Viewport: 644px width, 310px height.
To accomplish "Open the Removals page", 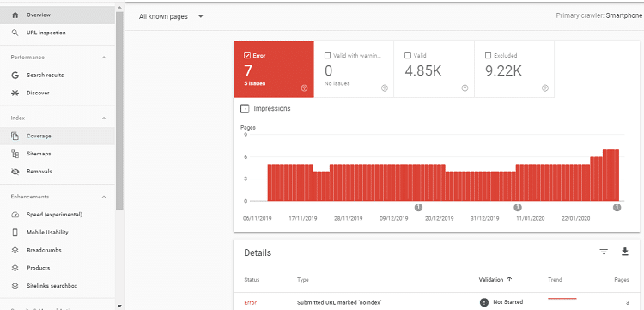I will pyautogui.click(x=58, y=172).
